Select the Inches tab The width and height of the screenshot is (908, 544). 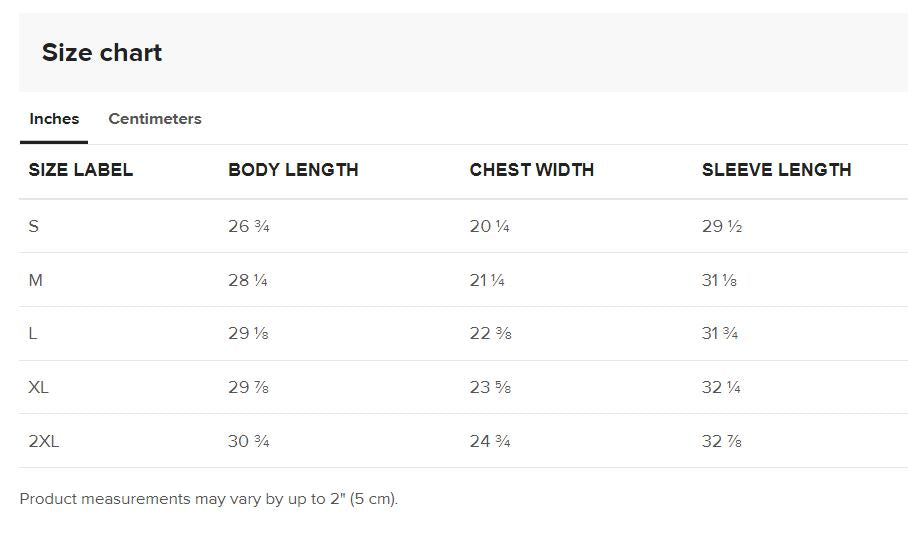tap(54, 119)
